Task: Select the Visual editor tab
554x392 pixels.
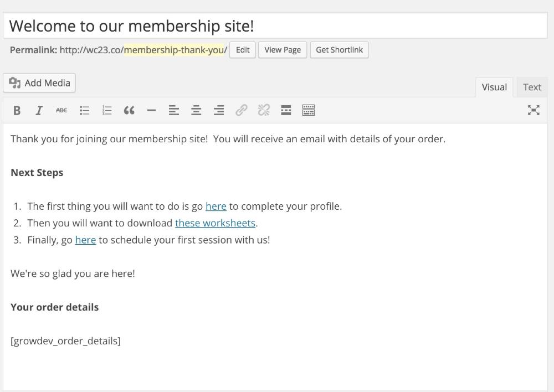Action: coord(494,87)
